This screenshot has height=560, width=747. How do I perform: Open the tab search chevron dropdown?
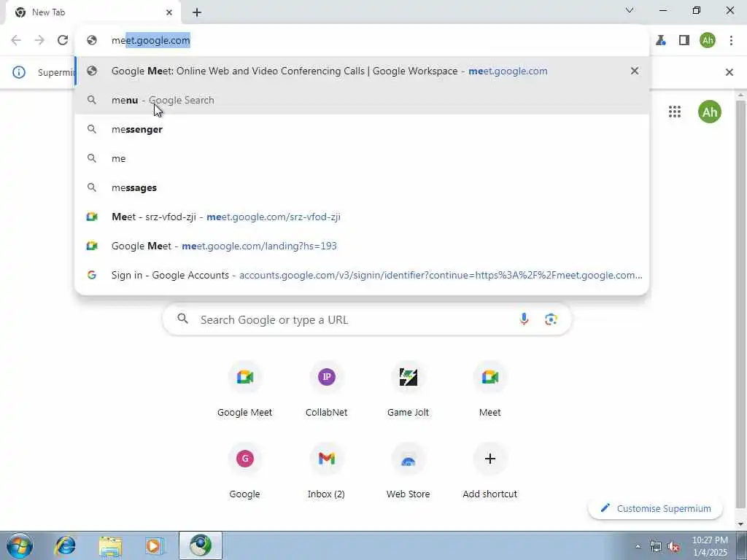[x=630, y=10]
